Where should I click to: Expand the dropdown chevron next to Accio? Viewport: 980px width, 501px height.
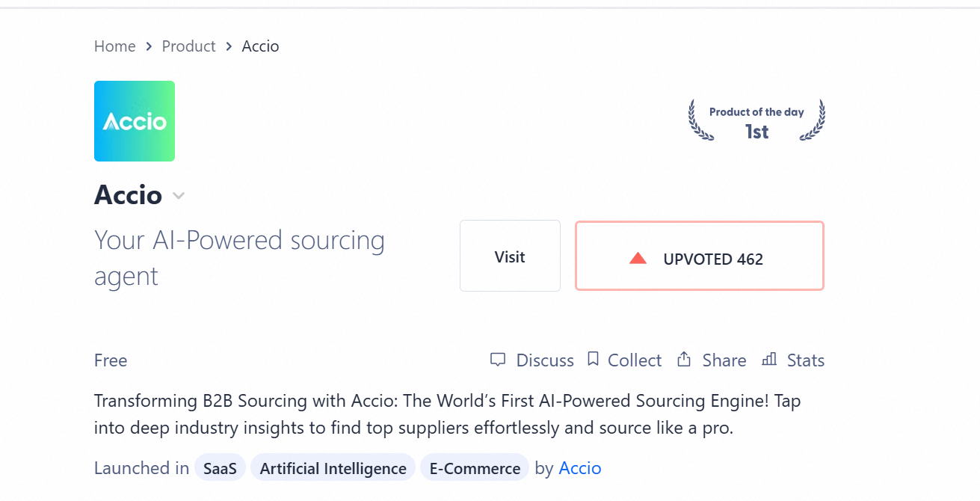coord(179,196)
